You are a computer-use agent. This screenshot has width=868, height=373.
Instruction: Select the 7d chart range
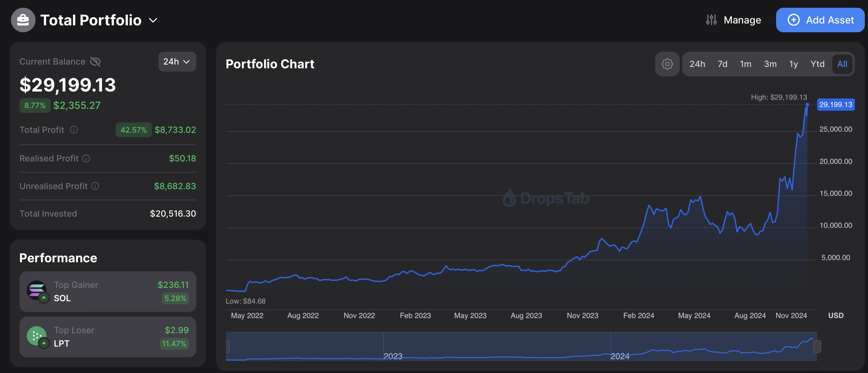pyautogui.click(x=722, y=64)
